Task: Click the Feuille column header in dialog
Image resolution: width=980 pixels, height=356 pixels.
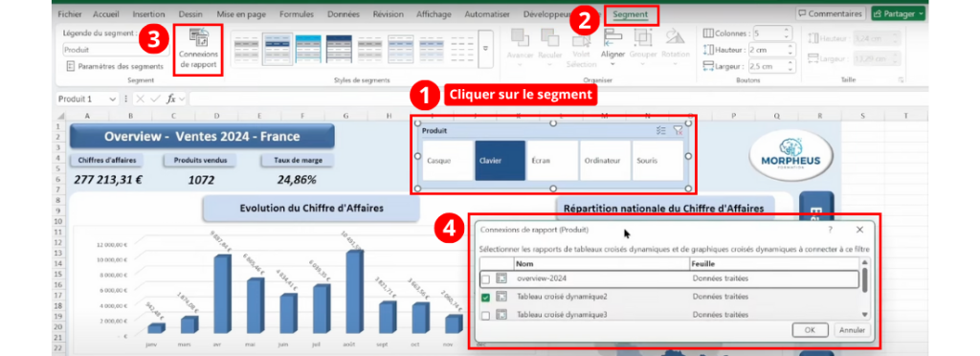Action: [x=775, y=263]
